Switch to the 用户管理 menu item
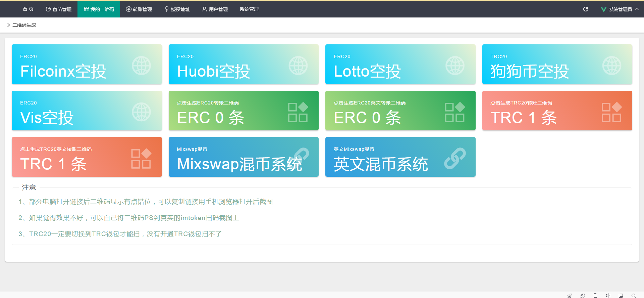Image resolution: width=644 pixels, height=298 pixels. click(x=215, y=9)
